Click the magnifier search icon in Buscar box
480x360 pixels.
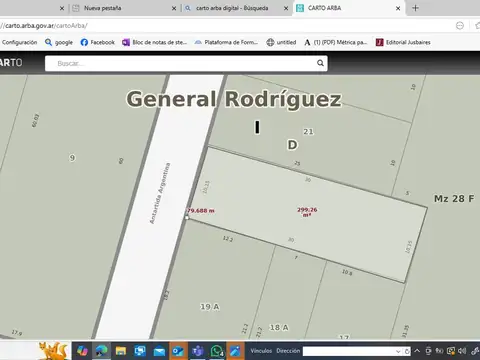(x=320, y=63)
